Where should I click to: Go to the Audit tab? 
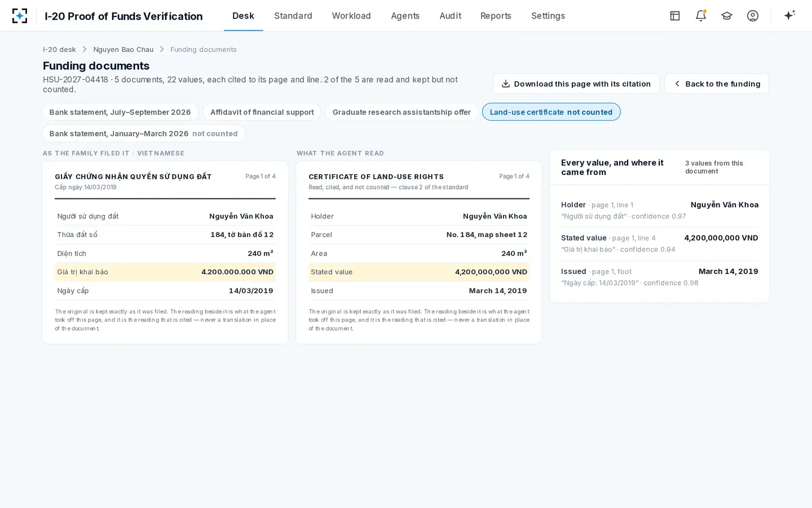tap(451, 16)
